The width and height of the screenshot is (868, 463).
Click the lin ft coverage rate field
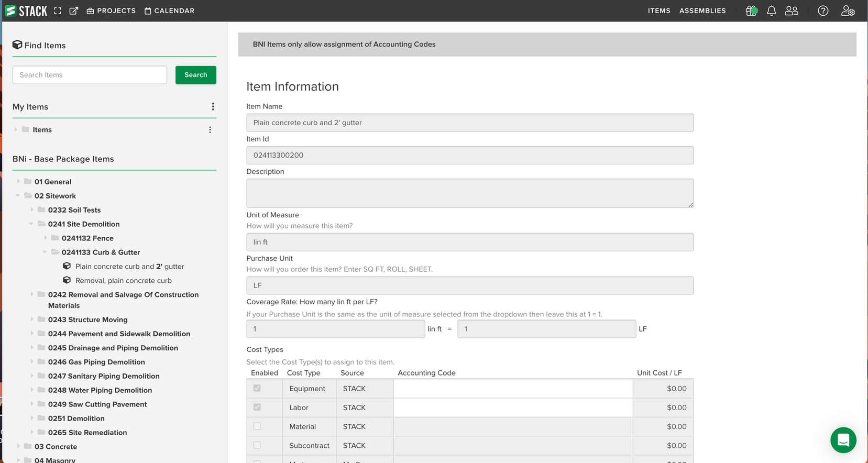(336, 329)
